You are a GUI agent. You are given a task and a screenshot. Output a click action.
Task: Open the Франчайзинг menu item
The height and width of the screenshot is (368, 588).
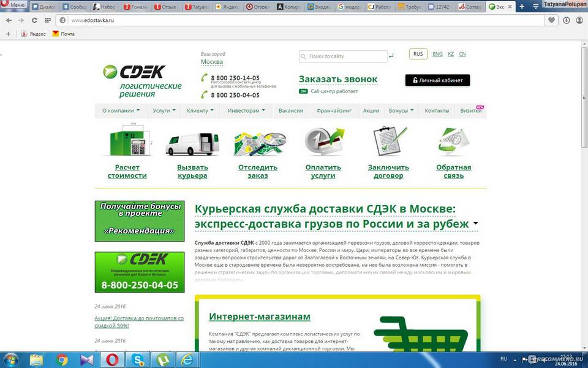tap(334, 111)
